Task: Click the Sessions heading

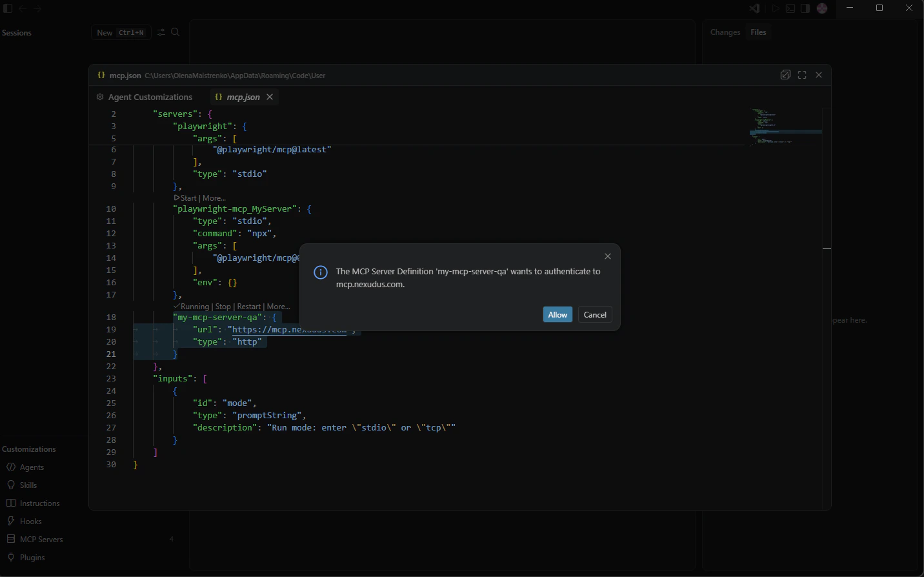Action: [x=17, y=33]
